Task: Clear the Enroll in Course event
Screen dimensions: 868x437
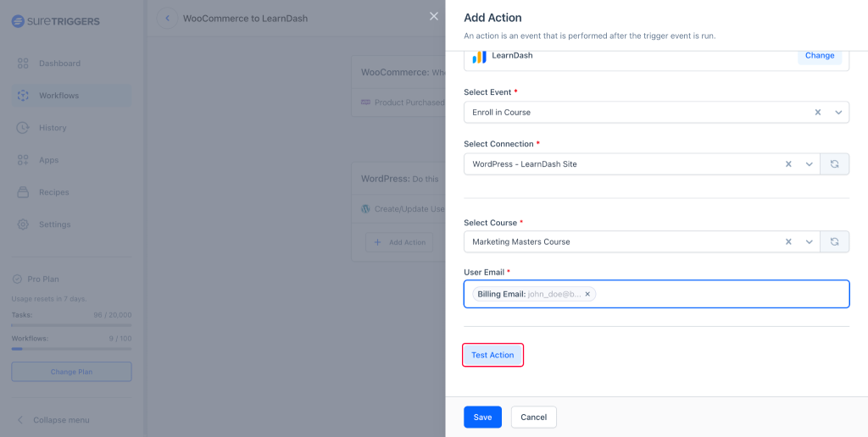Action: (818, 113)
